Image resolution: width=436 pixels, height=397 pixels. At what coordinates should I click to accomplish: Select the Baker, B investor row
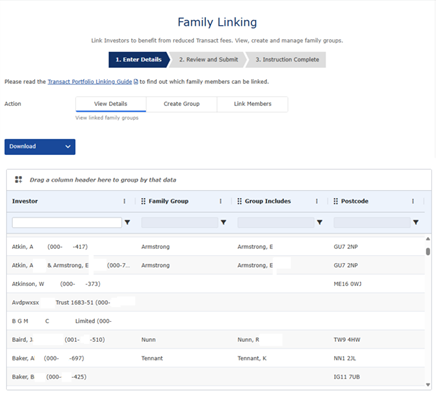tap(216, 377)
